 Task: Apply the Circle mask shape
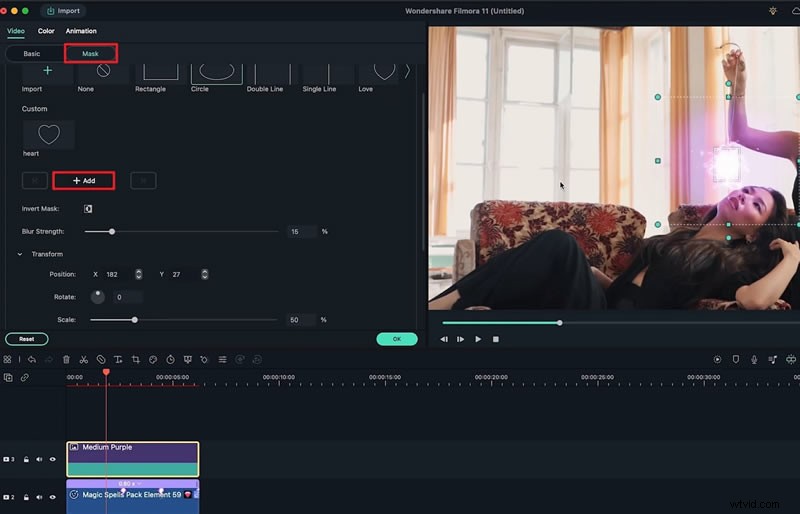coord(216,73)
